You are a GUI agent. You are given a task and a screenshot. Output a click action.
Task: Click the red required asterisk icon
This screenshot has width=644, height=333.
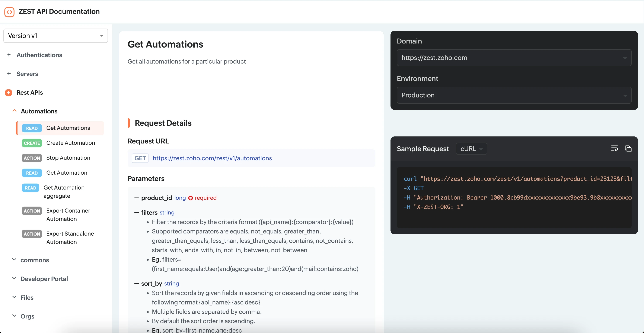[191, 198]
